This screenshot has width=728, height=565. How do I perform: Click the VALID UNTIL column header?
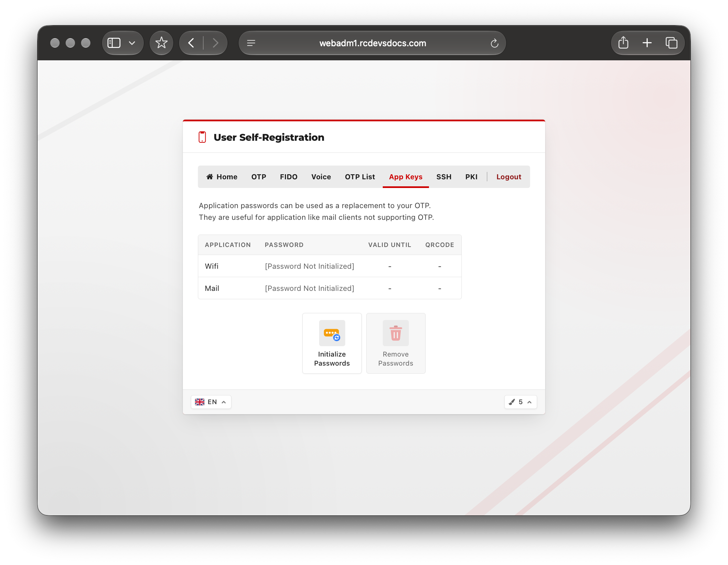pos(389,245)
